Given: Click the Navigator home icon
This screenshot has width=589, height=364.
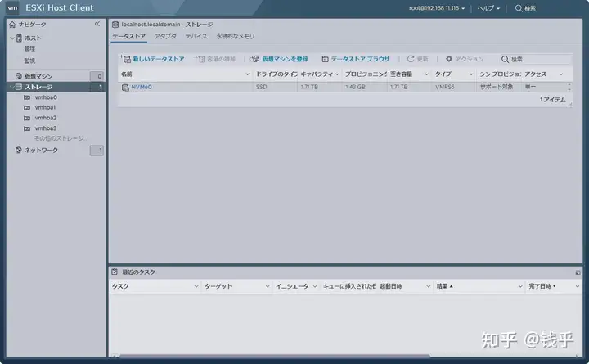Looking at the screenshot, I should [x=12, y=25].
